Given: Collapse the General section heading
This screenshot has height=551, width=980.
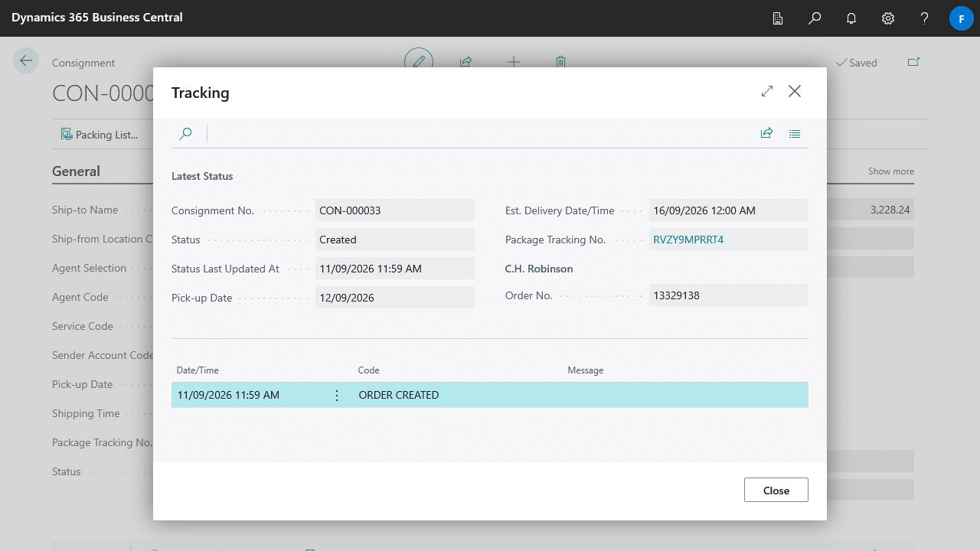Looking at the screenshot, I should (x=76, y=171).
